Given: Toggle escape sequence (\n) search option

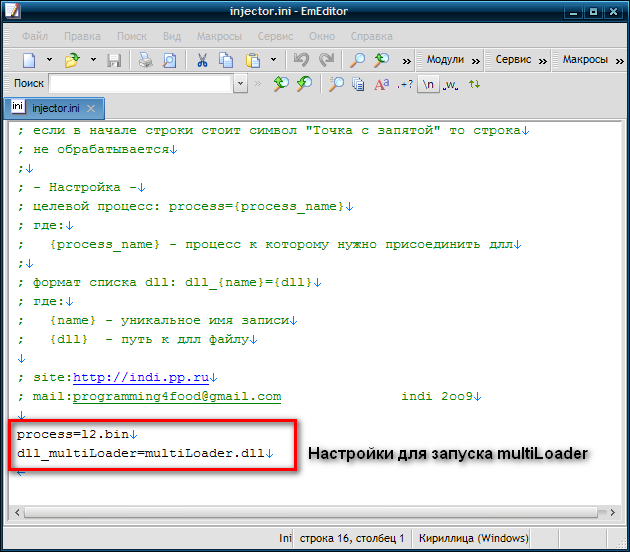Looking at the screenshot, I should click(427, 85).
